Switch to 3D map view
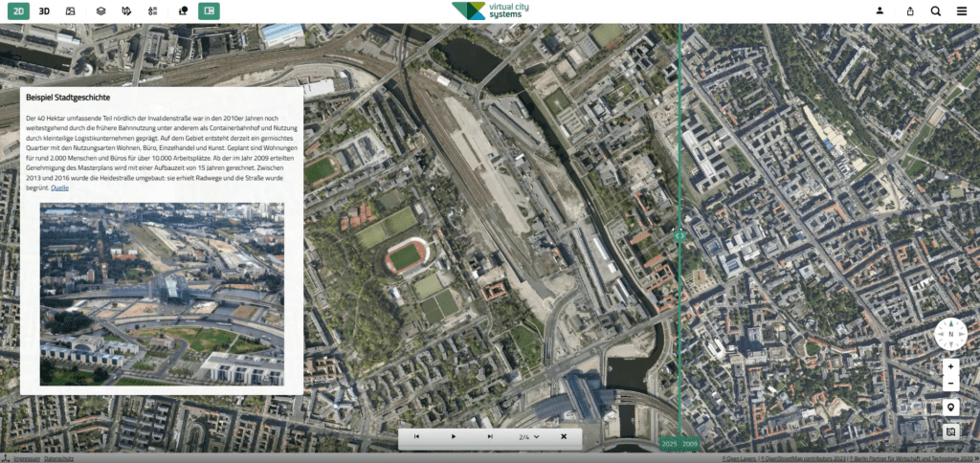Viewport: 980px width, 463px height. tap(44, 11)
